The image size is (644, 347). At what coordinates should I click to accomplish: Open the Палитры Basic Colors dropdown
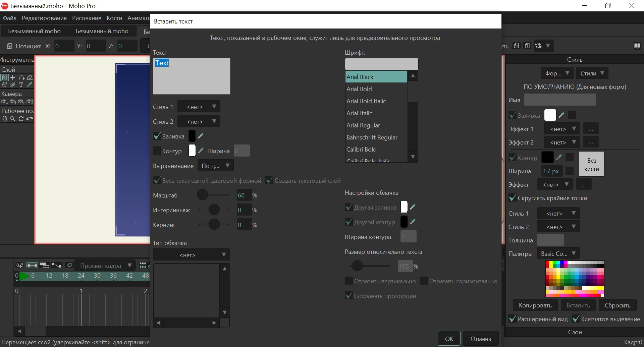pyautogui.click(x=558, y=253)
